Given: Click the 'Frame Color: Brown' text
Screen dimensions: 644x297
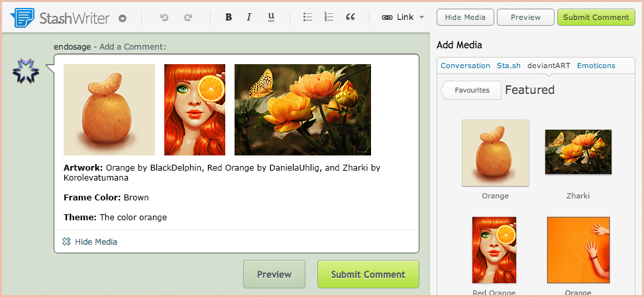Looking at the screenshot, I should coord(106,197).
